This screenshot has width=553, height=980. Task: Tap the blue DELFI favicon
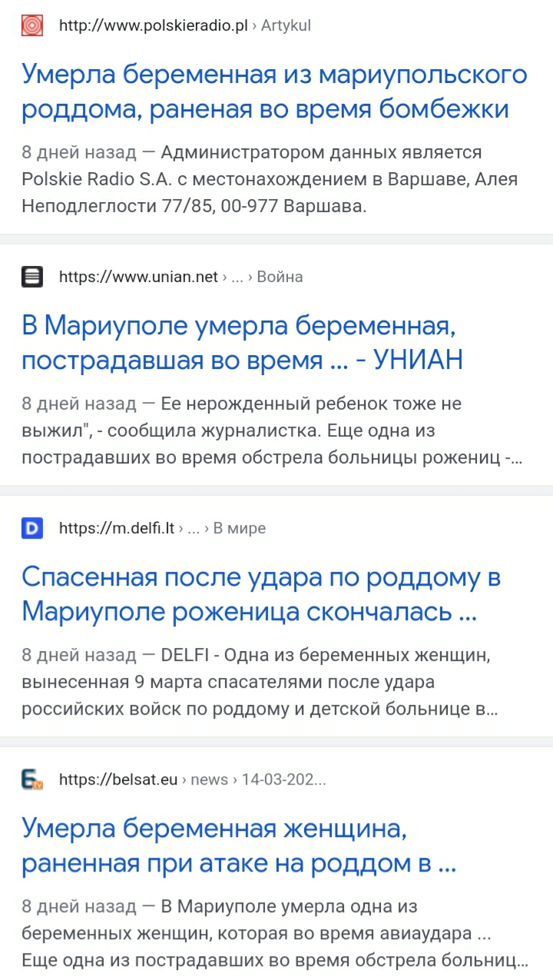[32, 528]
